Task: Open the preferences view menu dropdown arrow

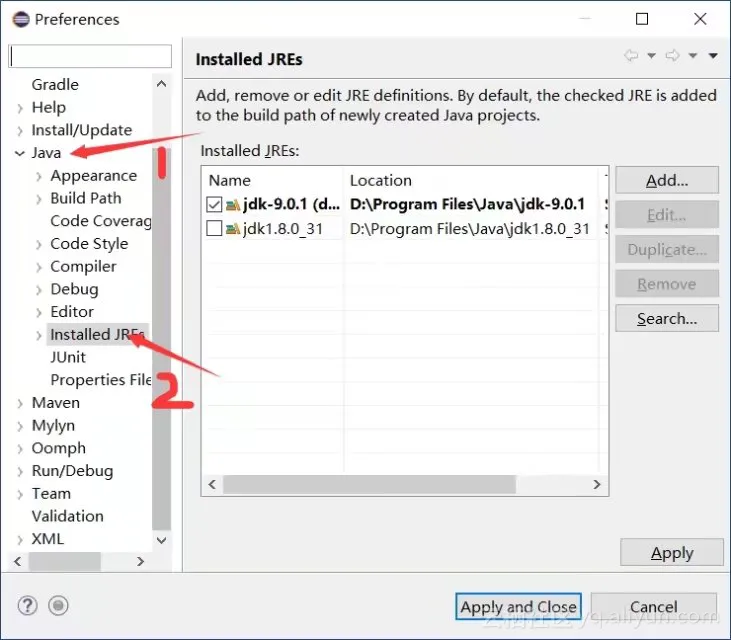Action: click(x=713, y=56)
